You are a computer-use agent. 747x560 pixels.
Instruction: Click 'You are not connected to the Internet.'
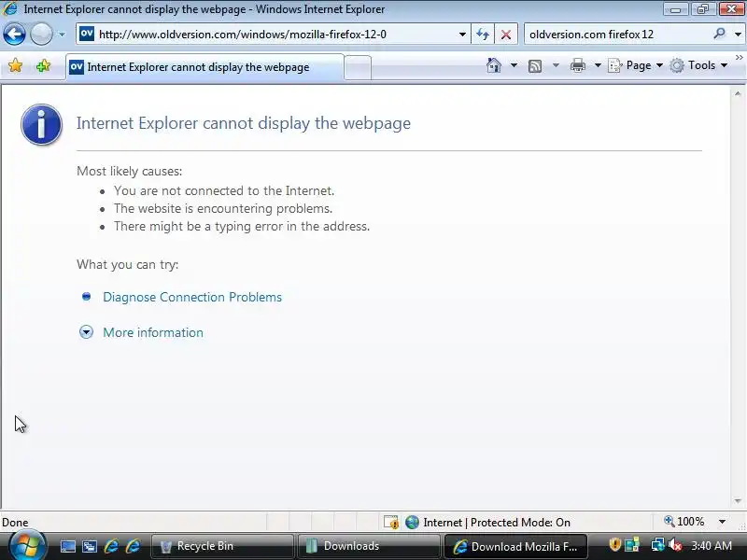pos(224,190)
